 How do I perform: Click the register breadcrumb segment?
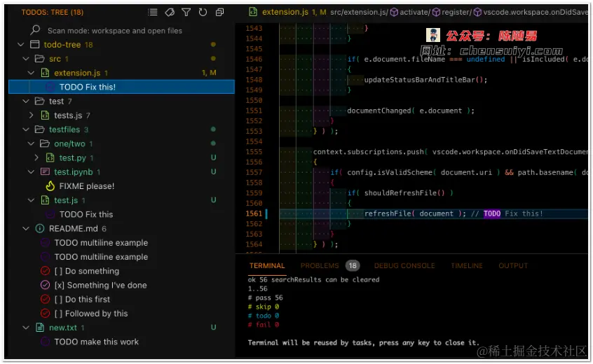click(x=456, y=13)
